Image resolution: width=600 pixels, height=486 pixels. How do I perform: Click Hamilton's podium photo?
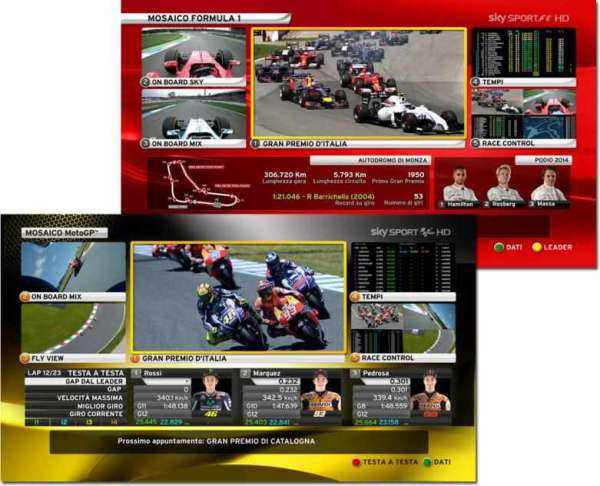click(x=460, y=184)
